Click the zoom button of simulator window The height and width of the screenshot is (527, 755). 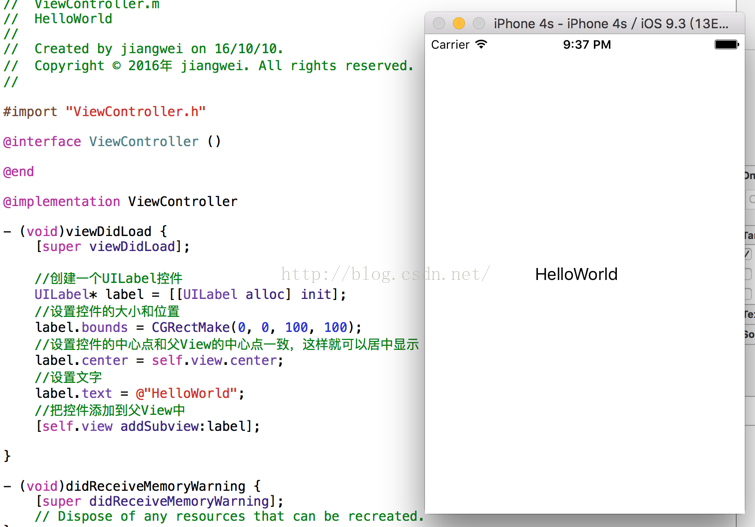[x=479, y=23]
